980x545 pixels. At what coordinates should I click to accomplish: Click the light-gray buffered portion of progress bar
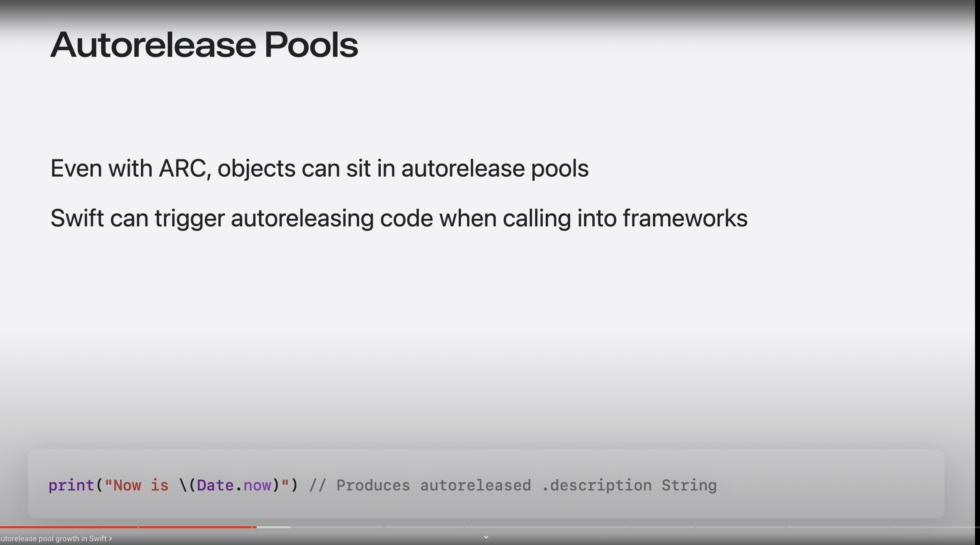pos(273,527)
